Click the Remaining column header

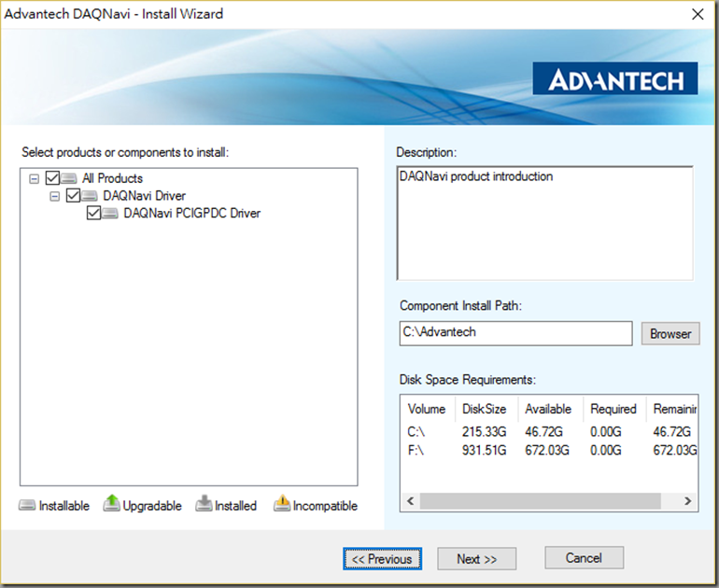click(673, 409)
